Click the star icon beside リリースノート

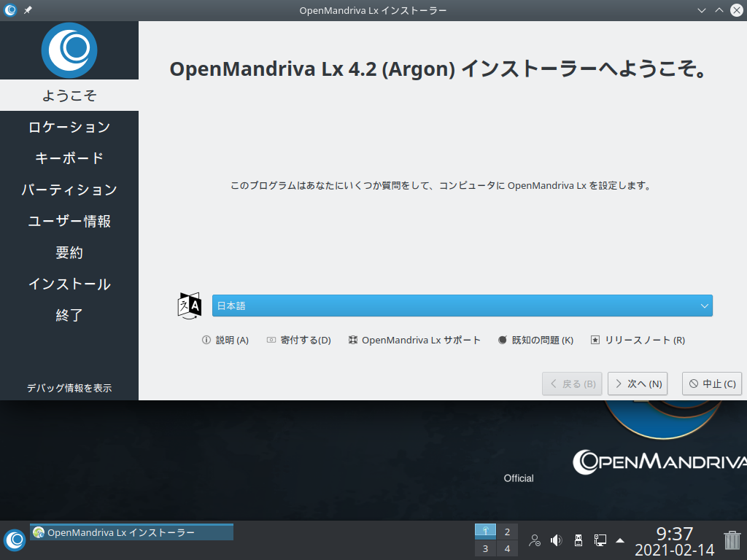pyautogui.click(x=595, y=340)
